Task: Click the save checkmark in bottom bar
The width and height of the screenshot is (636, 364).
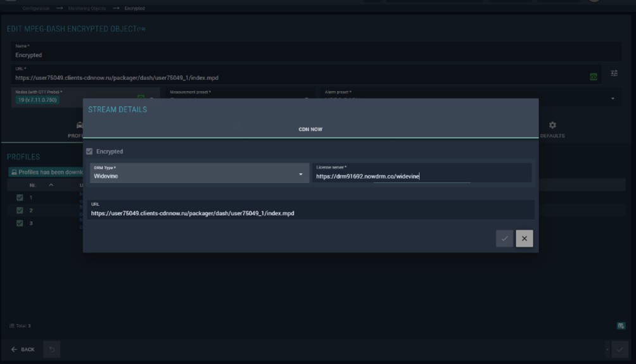Action: tap(620, 349)
